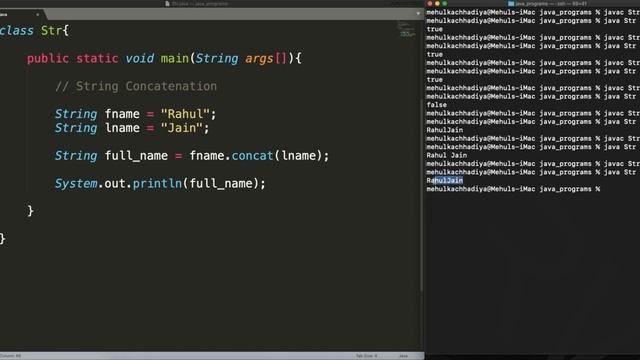This screenshot has width=640, height=360.
Task: Open the tab list dropdown arrow in editor
Action: pos(418,13)
